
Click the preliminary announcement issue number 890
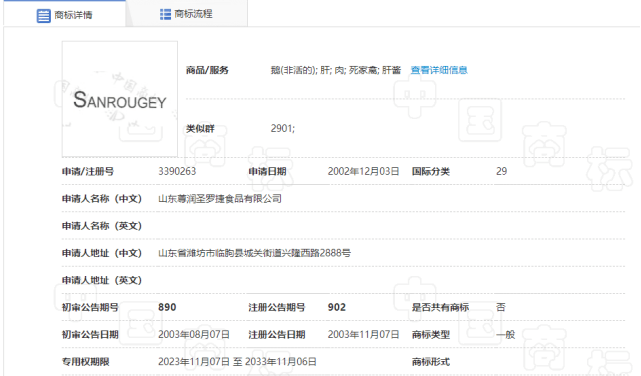pos(167,307)
